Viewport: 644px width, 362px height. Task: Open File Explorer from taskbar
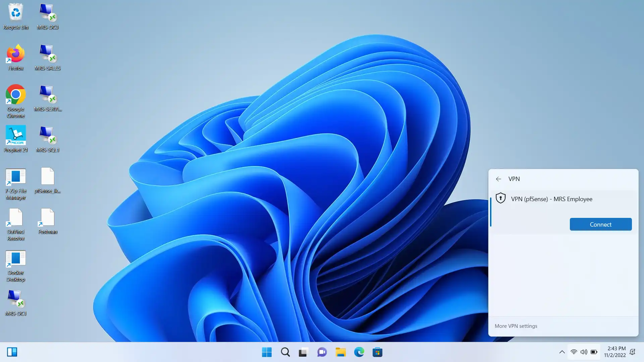(x=340, y=352)
